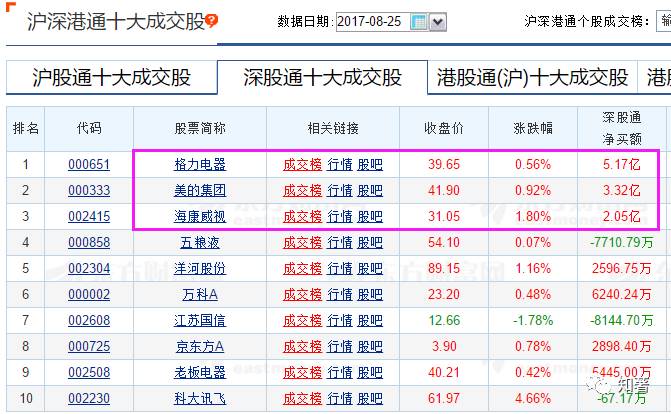Click net buy value 2898.40万

click(622, 346)
